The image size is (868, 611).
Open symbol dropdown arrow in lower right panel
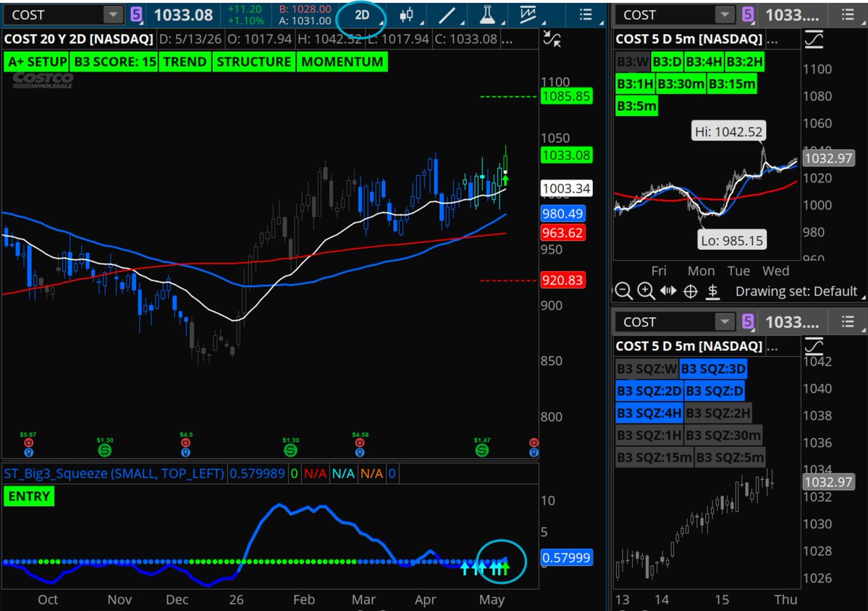723,321
